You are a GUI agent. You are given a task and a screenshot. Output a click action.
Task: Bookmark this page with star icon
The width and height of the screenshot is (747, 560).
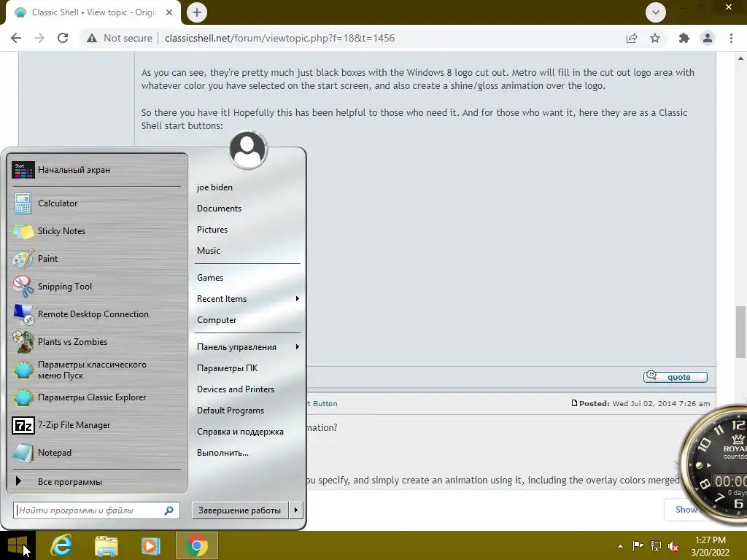[655, 38]
